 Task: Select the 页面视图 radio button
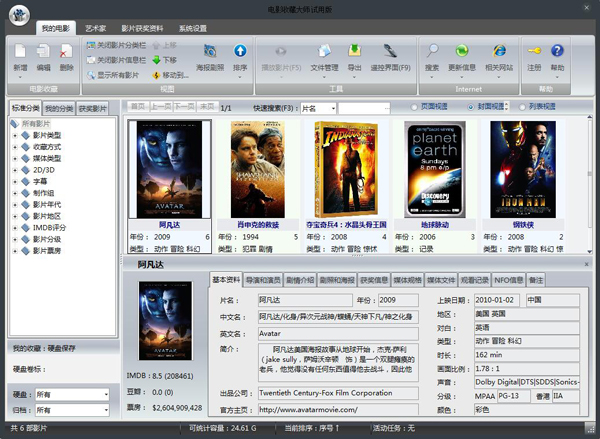click(414, 108)
